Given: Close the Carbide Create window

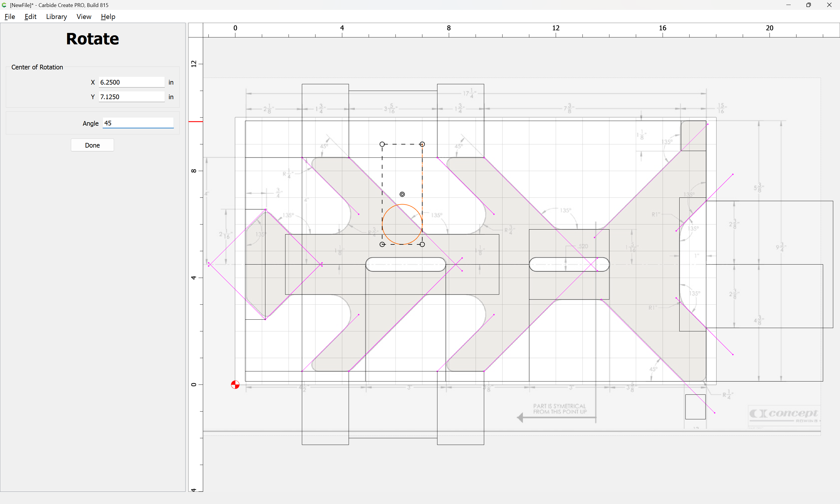Looking at the screenshot, I should pyautogui.click(x=829, y=5).
